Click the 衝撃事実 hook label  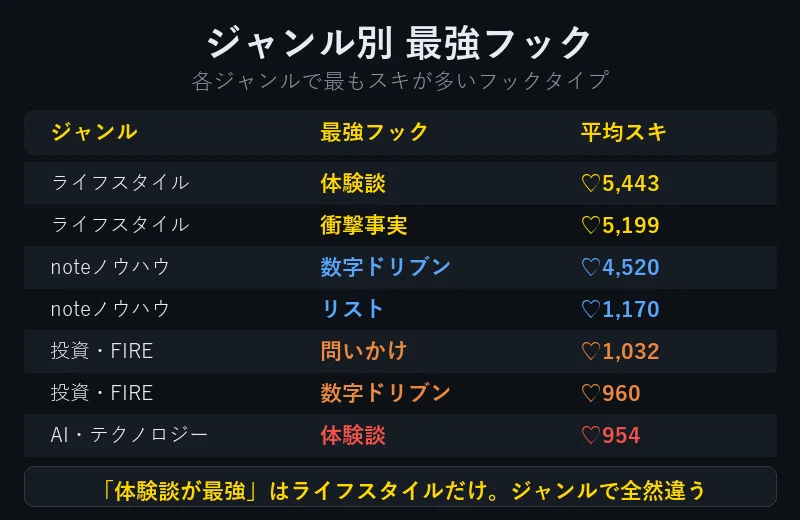364,225
